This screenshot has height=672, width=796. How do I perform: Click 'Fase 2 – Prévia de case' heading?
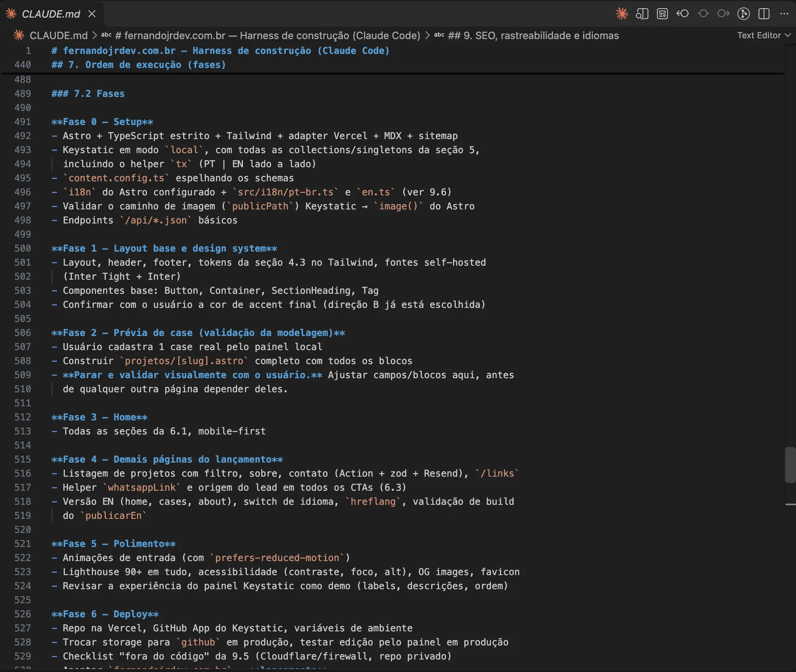click(x=198, y=333)
